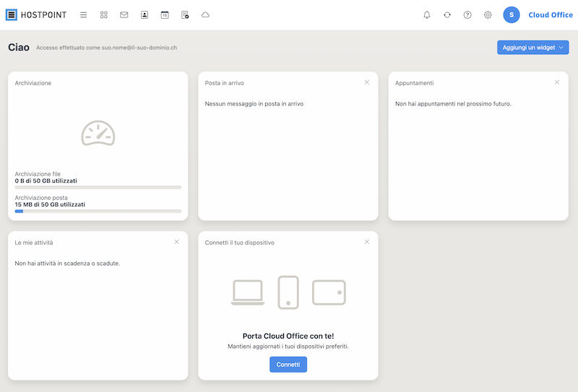The height and width of the screenshot is (392, 578).
Task: Open the help question mark icon
Action: tap(467, 14)
